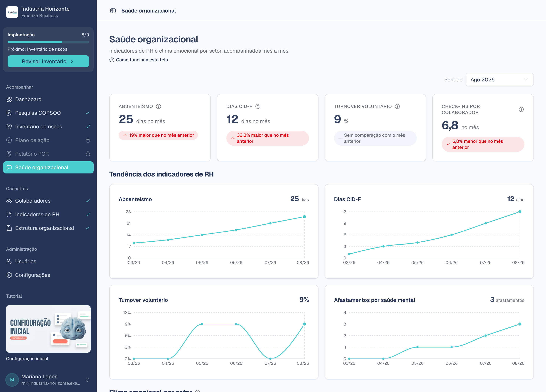Click the Plano de ação check-circle icon
546x392 pixels.
point(9,140)
